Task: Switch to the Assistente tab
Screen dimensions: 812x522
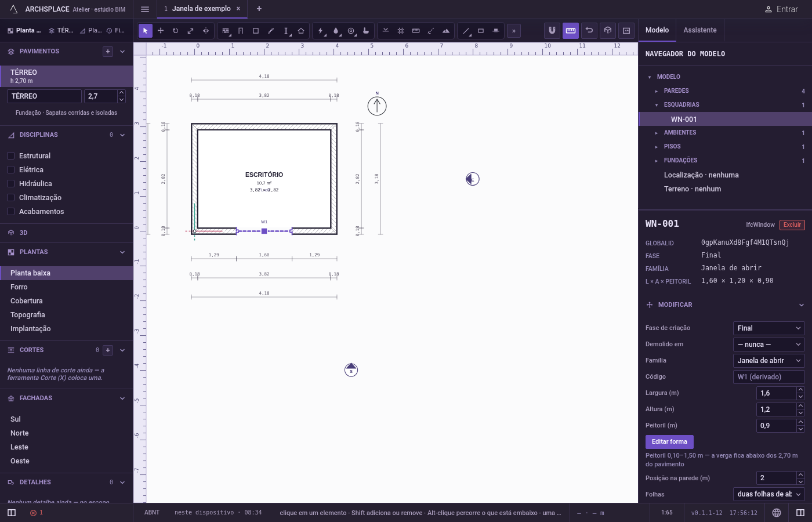Action: pyautogui.click(x=700, y=30)
